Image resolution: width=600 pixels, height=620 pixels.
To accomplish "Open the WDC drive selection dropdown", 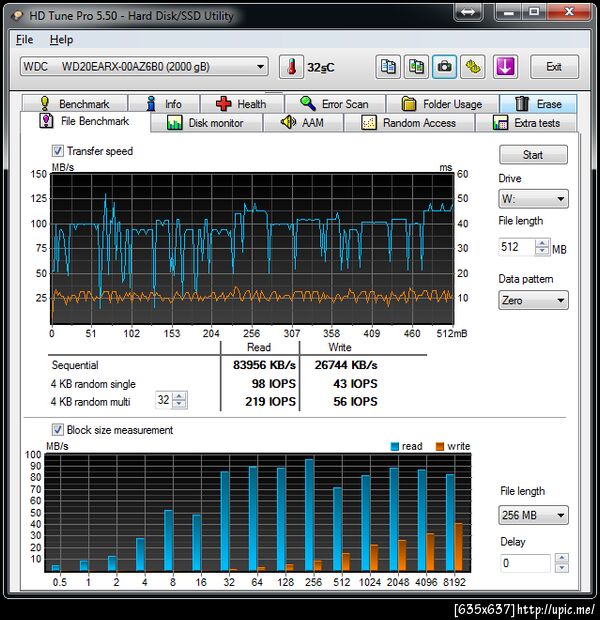I will (x=144, y=66).
